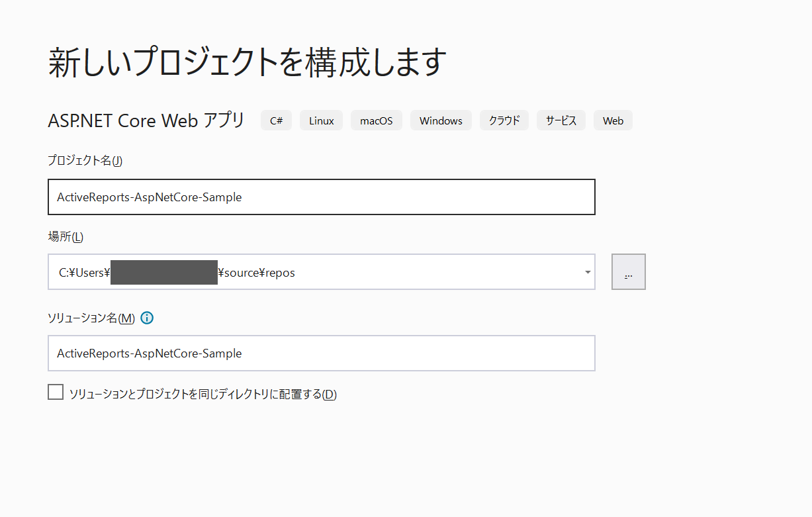
Task: Click the Web tag
Action: coord(613,120)
